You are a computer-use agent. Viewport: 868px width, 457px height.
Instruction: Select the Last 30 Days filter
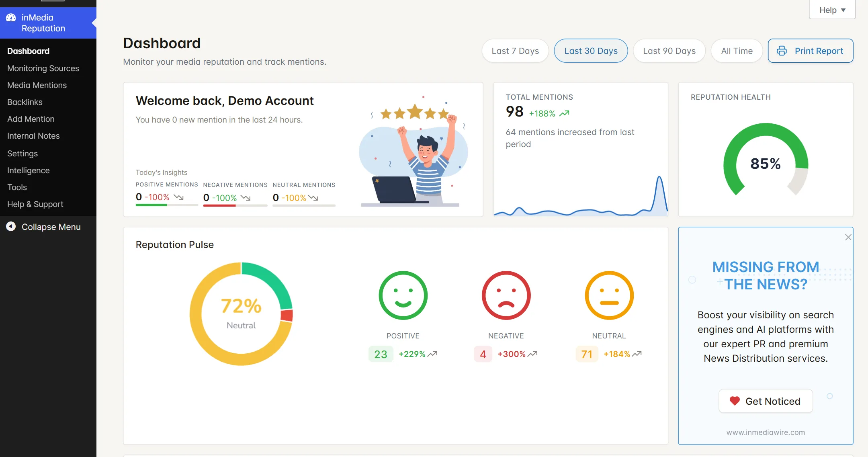coord(591,51)
